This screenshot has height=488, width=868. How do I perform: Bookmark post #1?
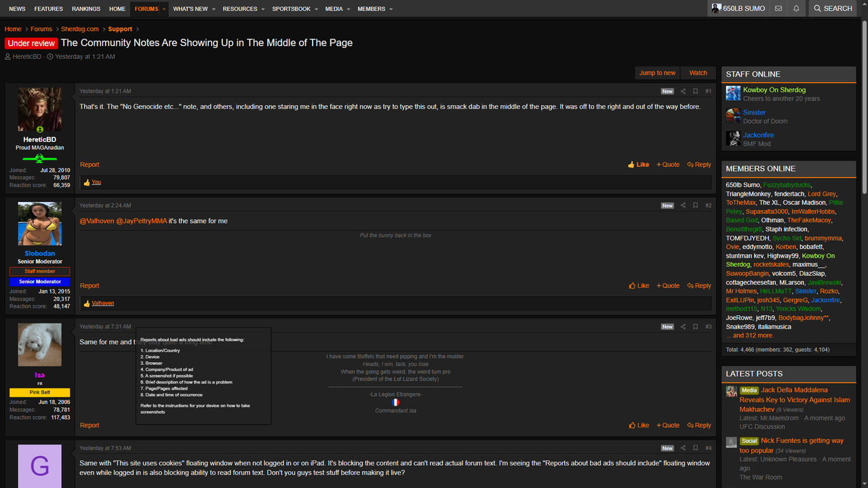click(695, 91)
